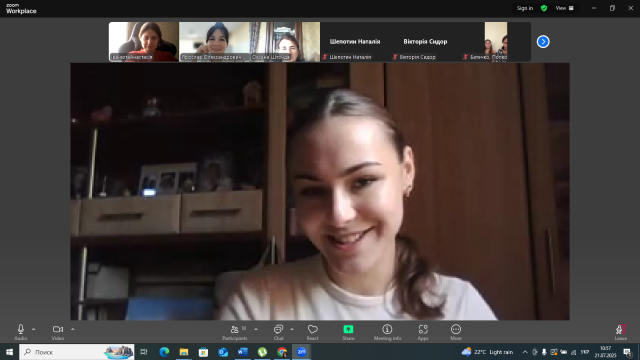Show next participants with blue arrow

tap(543, 42)
